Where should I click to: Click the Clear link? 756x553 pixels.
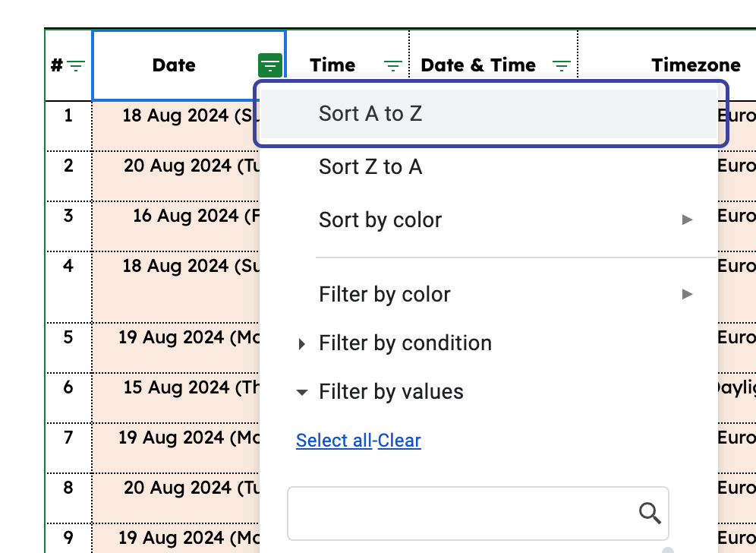(399, 441)
